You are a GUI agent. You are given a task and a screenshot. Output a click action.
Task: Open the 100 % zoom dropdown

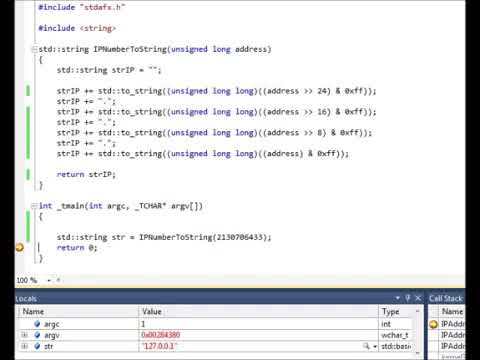(x=49, y=280)
